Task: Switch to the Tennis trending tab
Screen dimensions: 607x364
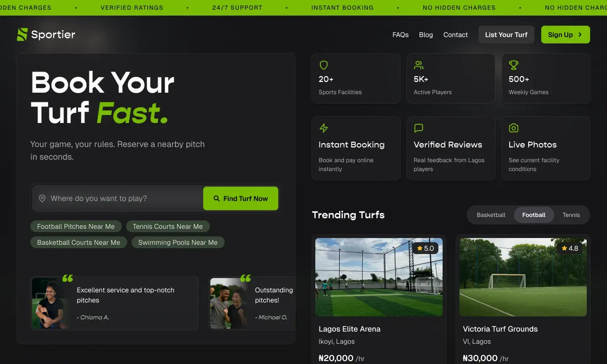Action: 571,215
